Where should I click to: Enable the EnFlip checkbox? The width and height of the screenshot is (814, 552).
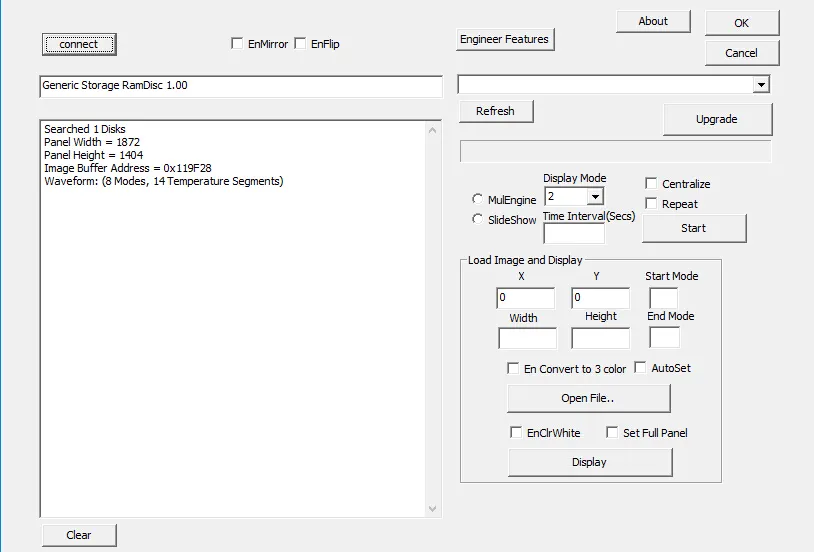pyautogui.click(x=300, y=44)
